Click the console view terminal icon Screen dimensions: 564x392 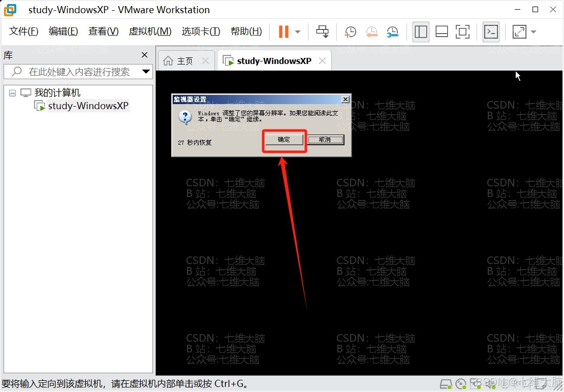pos(491,31)
